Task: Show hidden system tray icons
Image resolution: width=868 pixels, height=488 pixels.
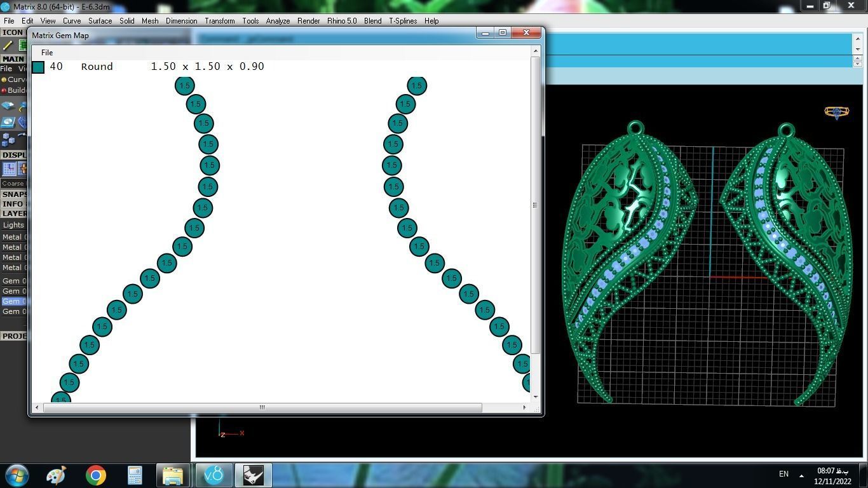Action: (x=801, y=475)
